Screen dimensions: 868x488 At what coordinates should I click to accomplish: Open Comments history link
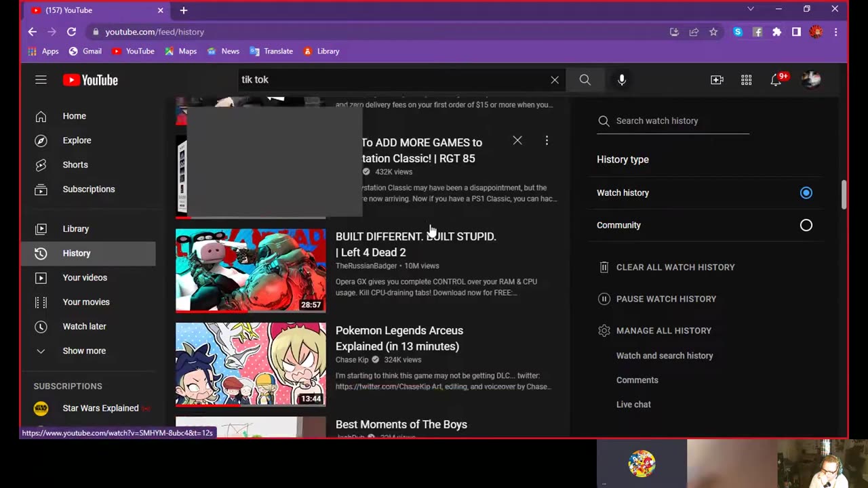point(637,380)
